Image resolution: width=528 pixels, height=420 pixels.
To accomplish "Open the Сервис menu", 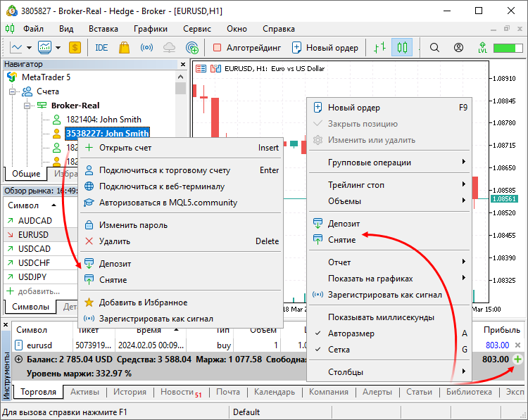I will point(197,29).
